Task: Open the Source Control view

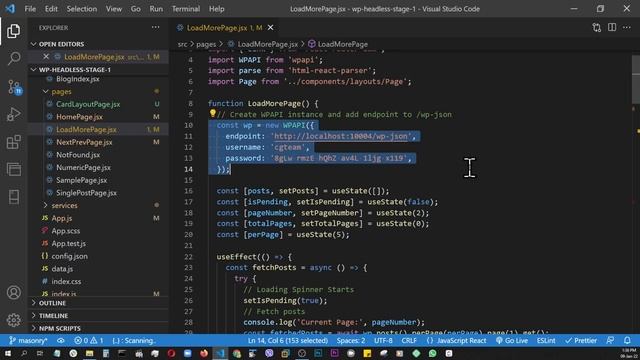Action: 13,87
